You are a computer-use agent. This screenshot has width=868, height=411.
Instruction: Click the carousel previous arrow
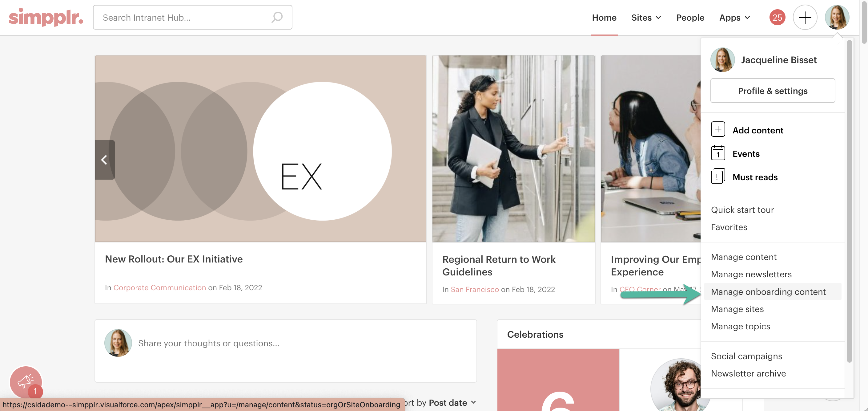[104, 160]
